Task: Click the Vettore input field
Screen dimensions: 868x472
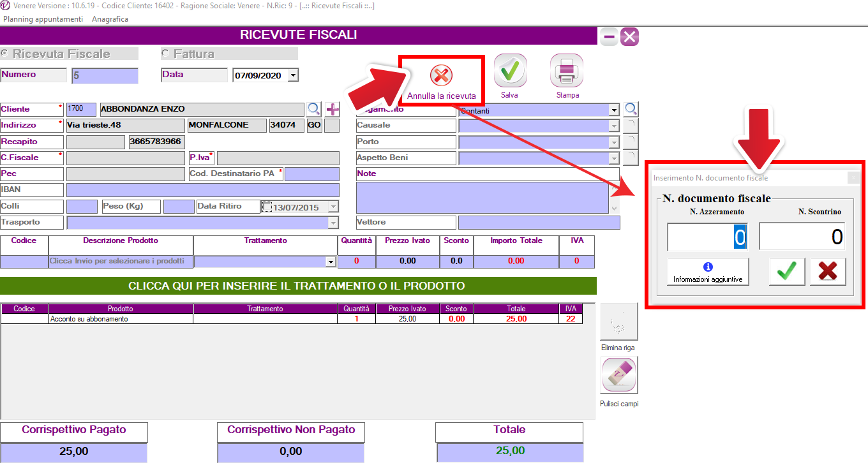Action: (x=539, y=223)
